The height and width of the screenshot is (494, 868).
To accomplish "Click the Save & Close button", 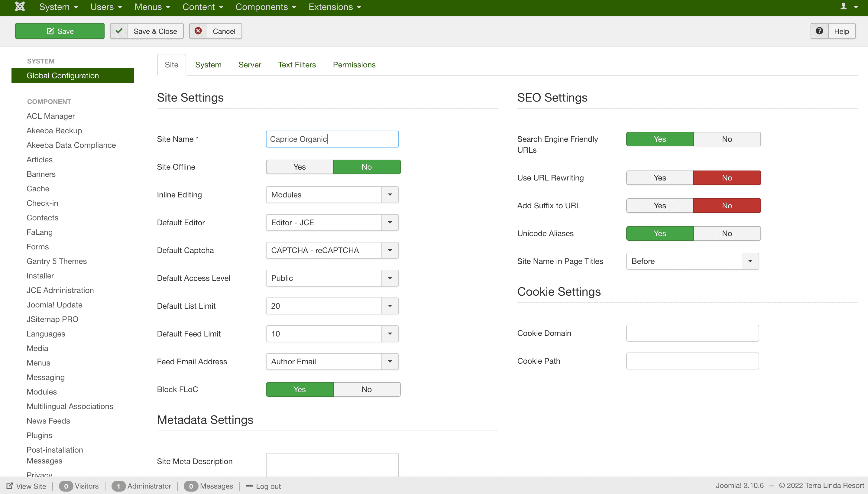I will [147, 31].
